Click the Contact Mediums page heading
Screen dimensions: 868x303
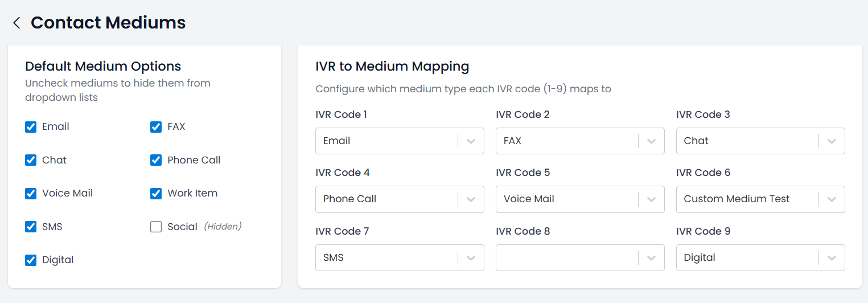coord(108,23)
